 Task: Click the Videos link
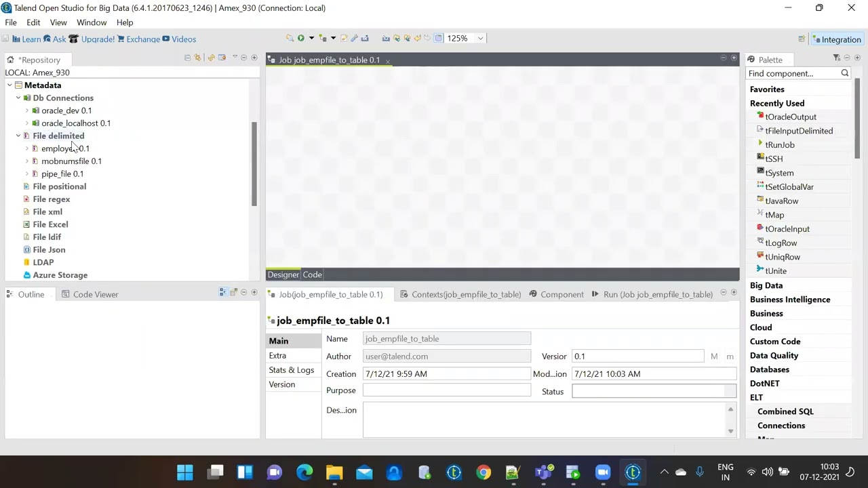(x=179, y=39)
